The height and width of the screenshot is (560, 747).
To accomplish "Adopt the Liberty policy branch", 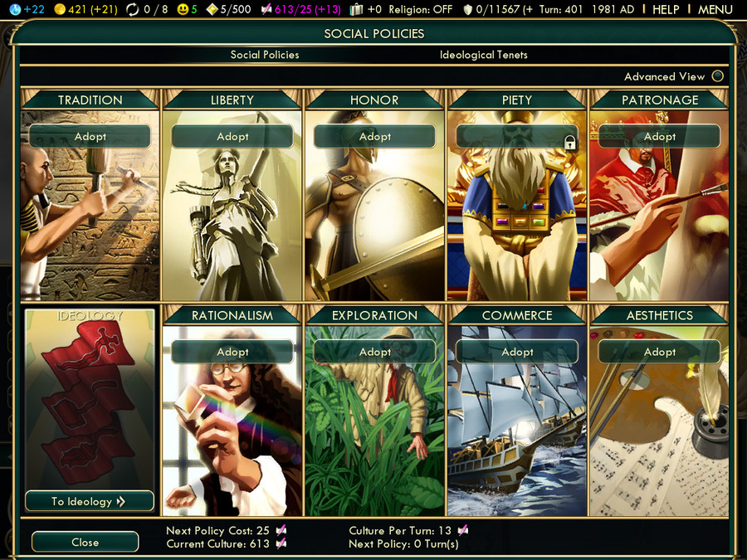I will (232, 137).
